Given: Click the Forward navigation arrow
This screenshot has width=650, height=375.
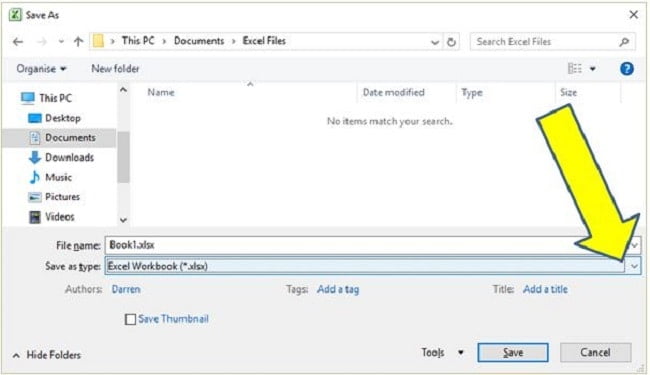Looking at the screenshot, I should [42, 41].
